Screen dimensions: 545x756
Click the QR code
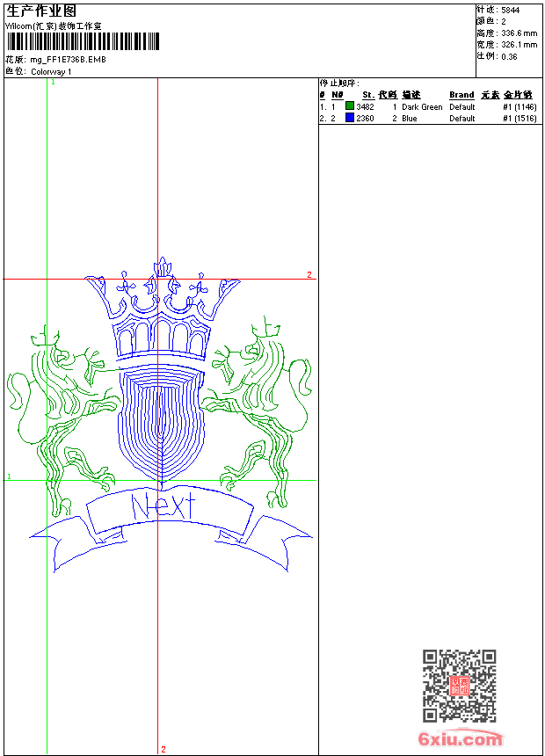tap(460, 686)
